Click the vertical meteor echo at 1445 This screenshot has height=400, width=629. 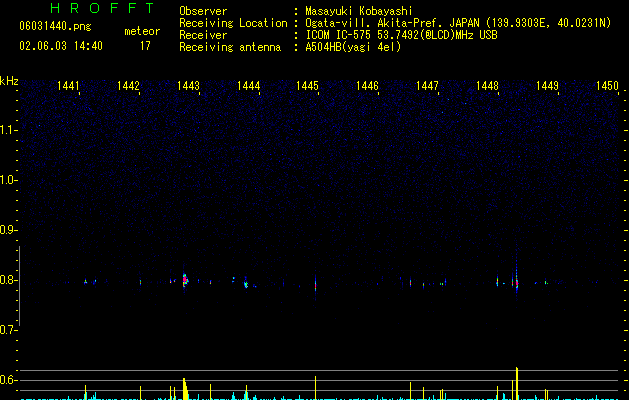tap(315, 285)
